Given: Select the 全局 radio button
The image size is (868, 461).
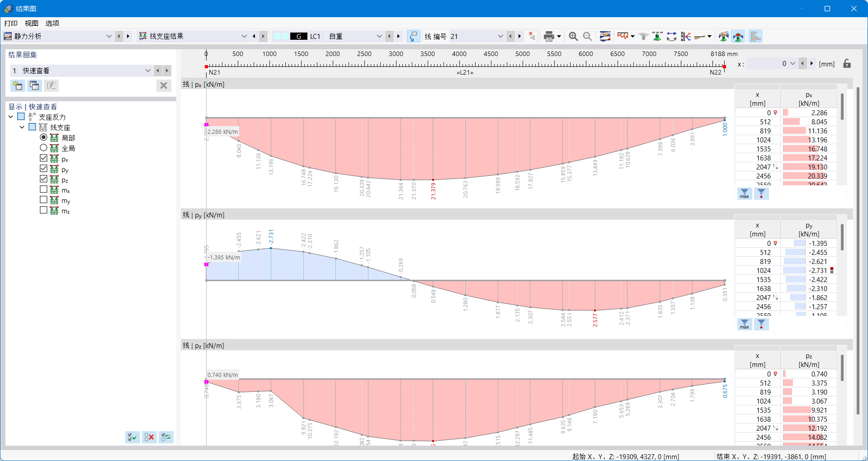Looking at the screenshot, I should pyautogui.click(x=43, y=148).
